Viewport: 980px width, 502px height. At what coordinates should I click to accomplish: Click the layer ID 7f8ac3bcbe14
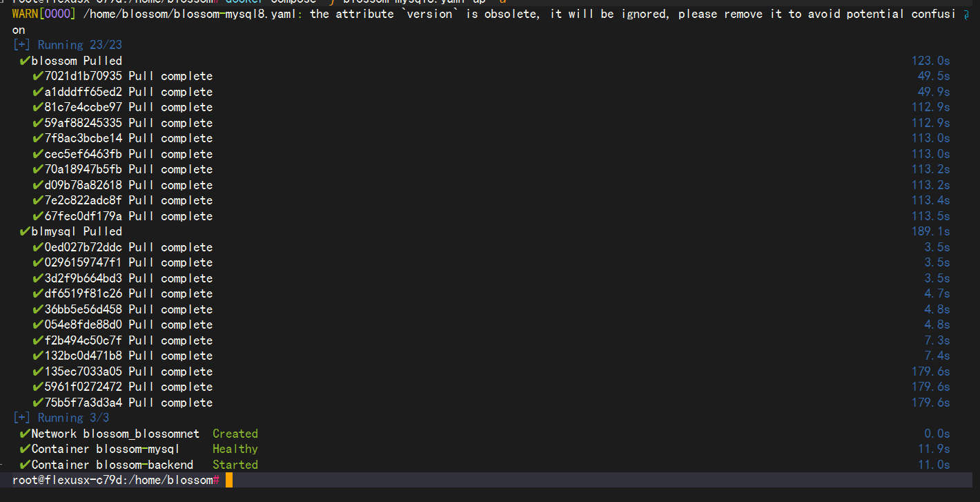(x=84, y=138)
